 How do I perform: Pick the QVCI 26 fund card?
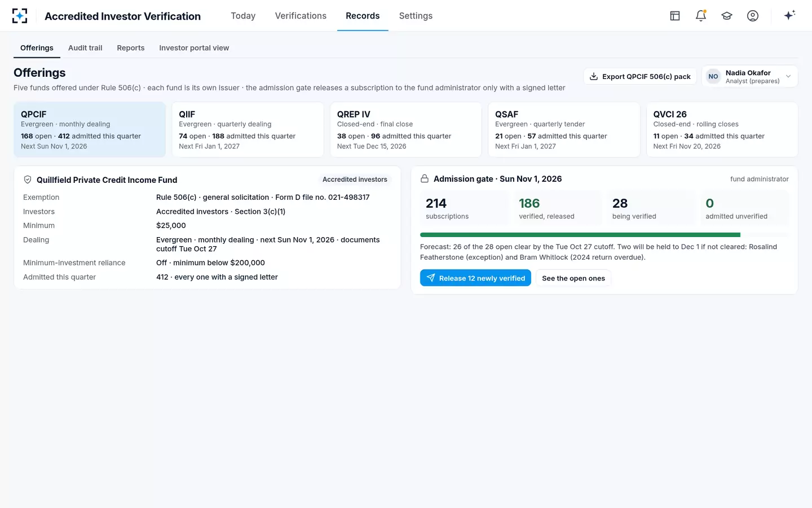point(722,130)
